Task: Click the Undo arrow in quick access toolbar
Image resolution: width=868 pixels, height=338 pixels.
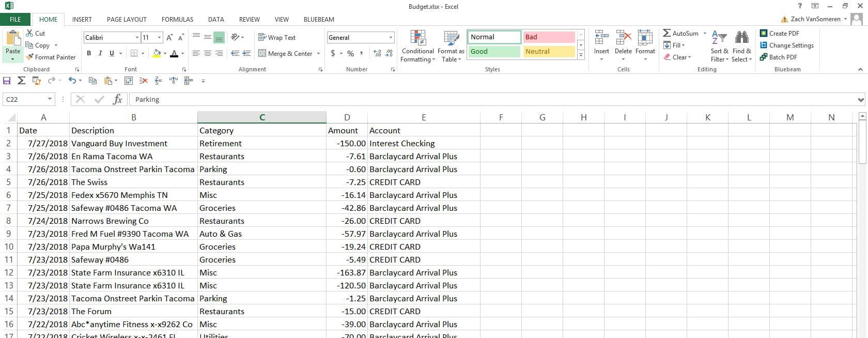Action: [x=72, y=81]
